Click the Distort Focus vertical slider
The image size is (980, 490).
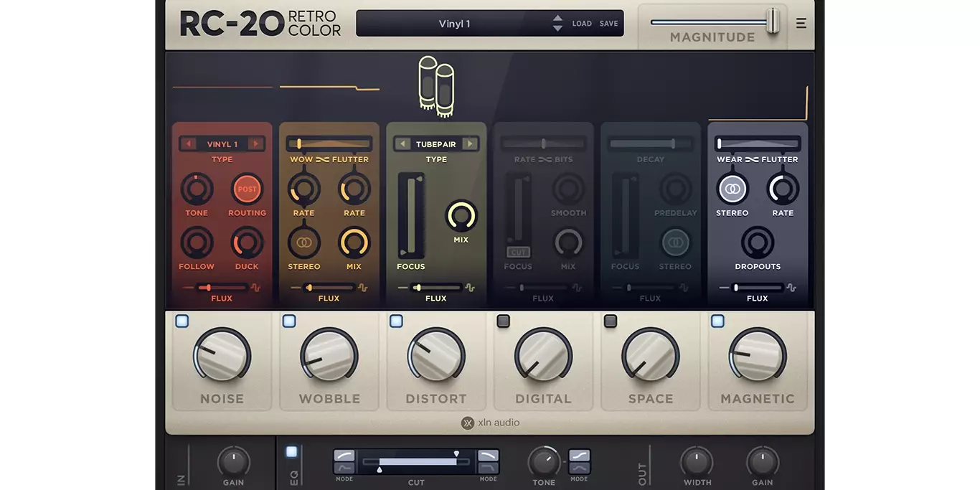click(x=411, y=215)
